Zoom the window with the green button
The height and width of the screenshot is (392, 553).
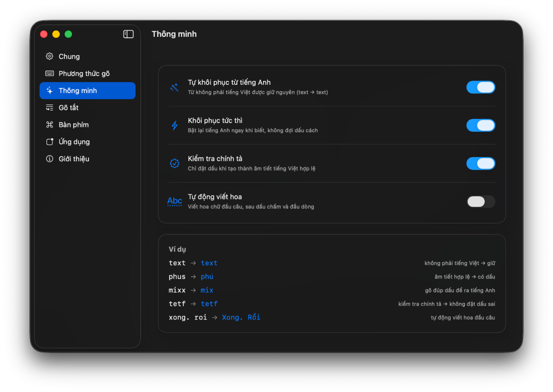[x=68, y=34]
